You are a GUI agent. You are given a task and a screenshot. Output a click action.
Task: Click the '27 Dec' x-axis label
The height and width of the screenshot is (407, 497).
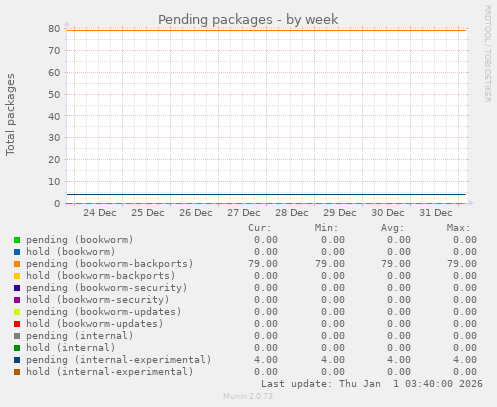click(244, 213)
